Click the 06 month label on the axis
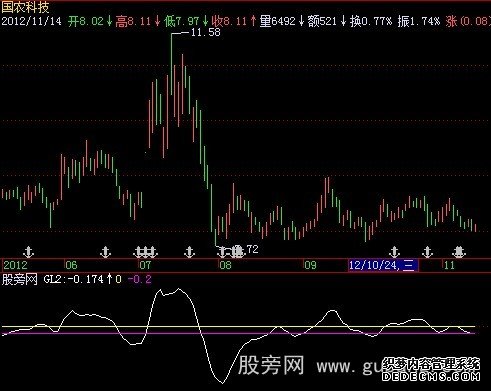This screenshot has width=491, height=391. (x=71, y=265)
